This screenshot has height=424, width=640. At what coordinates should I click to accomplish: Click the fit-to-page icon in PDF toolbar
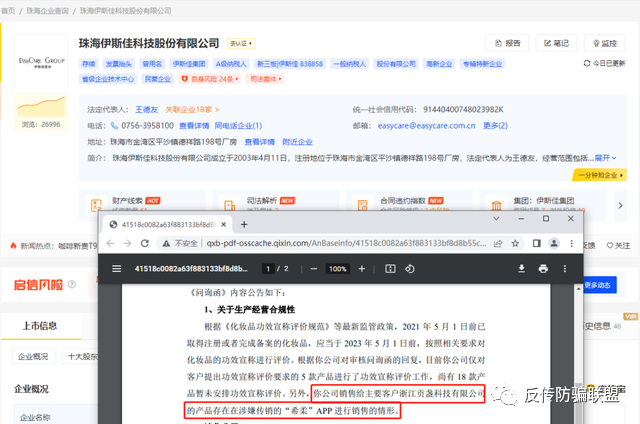click(390, 269)
